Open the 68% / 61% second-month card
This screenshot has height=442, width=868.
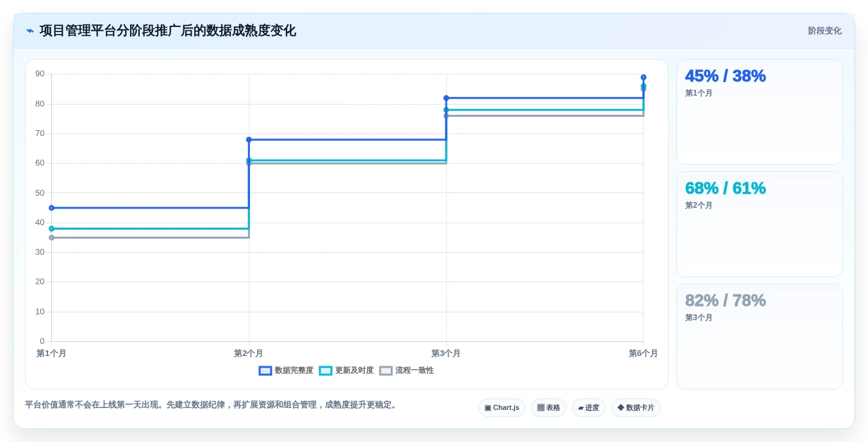(760, 225)
